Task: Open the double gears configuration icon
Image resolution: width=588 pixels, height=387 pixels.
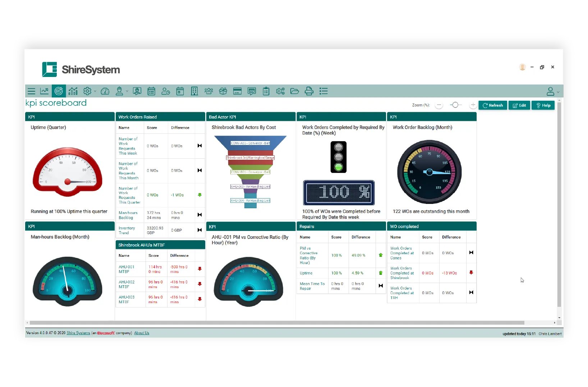Action: tap(280, 91)
